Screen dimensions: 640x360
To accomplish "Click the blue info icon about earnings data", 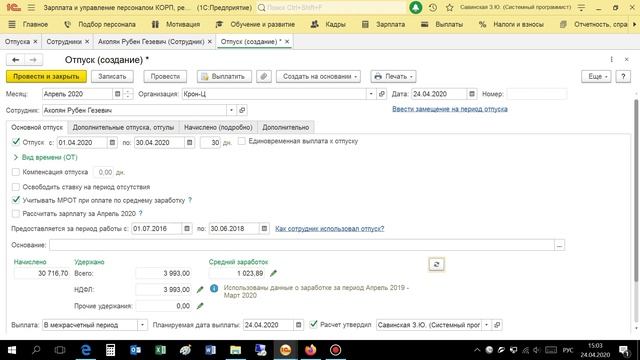I will 214,288.
